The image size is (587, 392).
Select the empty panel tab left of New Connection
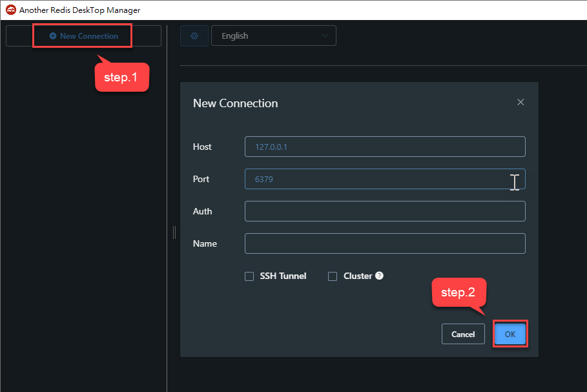[x=19, y=36]
